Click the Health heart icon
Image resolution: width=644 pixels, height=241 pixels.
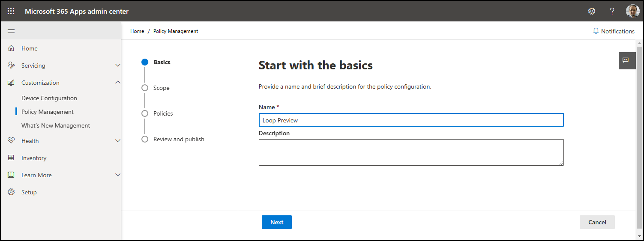point(11,141)
